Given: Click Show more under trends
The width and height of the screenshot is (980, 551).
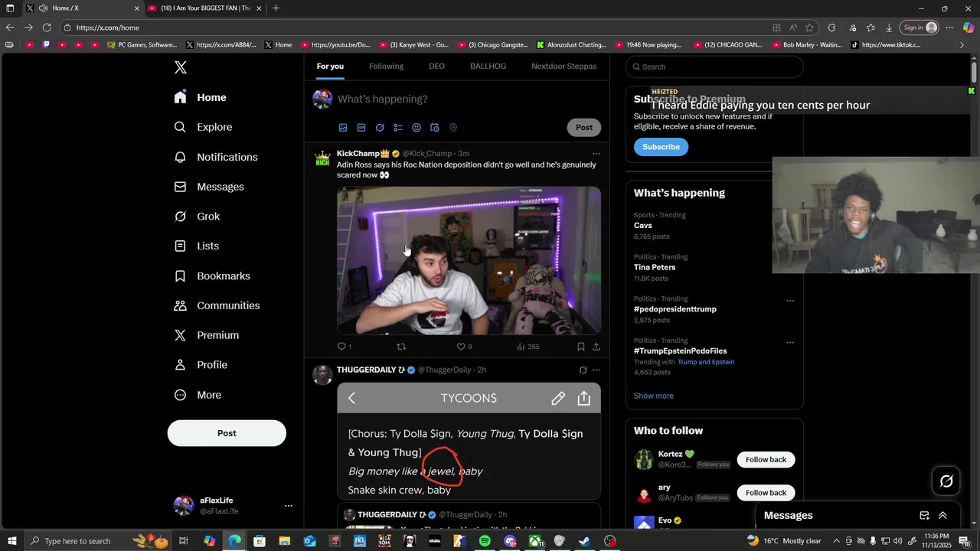Looking at the screenshot, I should [x=654, y=396].
